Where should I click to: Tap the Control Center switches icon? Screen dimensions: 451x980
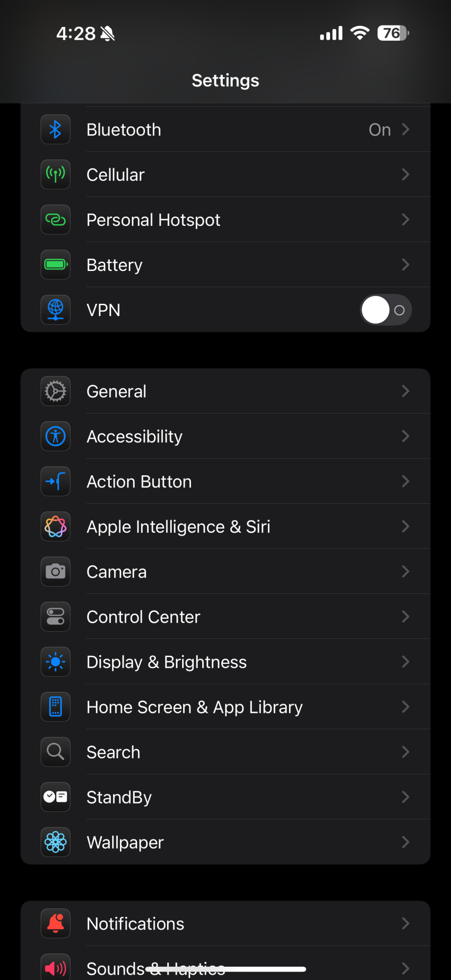click(x=55, y=616)
